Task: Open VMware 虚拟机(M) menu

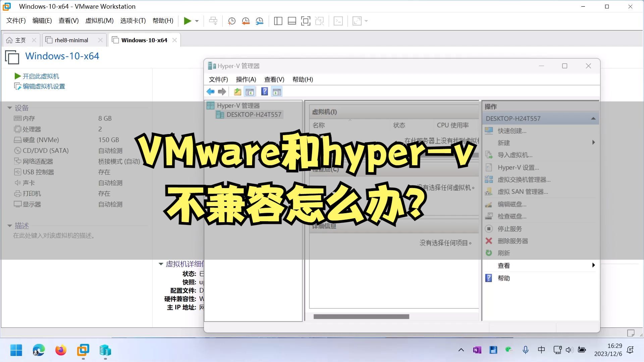Action: pyautogui.click(x=100, y=21)
